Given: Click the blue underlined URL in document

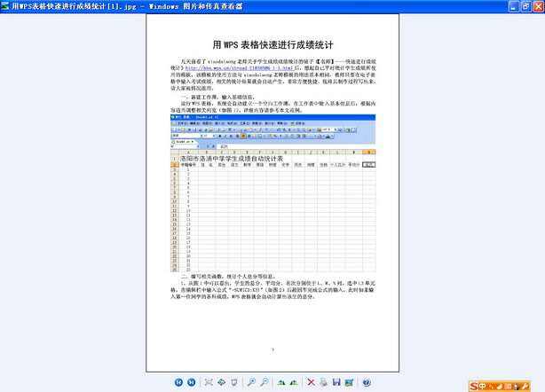Looking at the screenshot, I should (x=240, y=68).
